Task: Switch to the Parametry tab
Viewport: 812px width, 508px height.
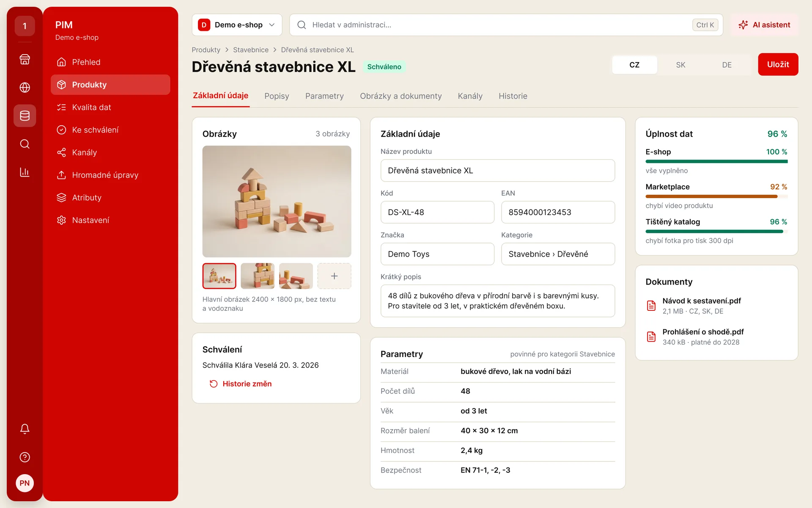Action: pos(324,96)
